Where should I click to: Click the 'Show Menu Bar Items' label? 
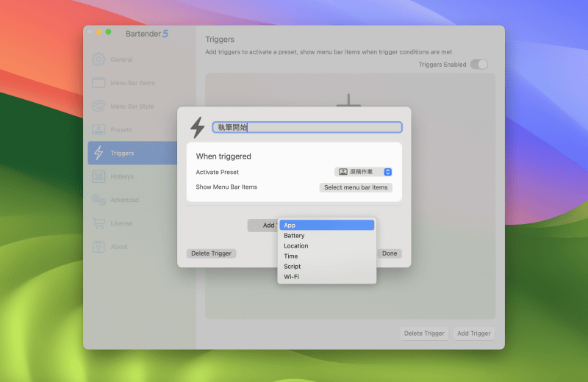226,187
